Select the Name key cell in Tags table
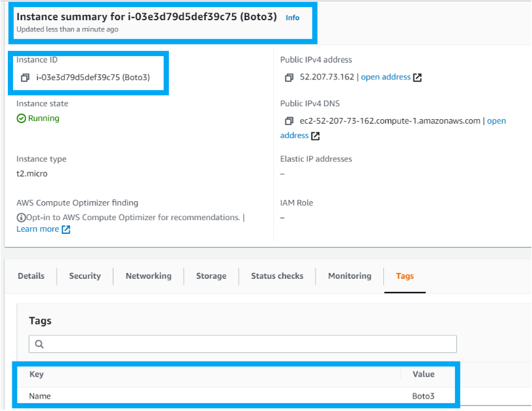The image size is (532, 411). point(40,396)
